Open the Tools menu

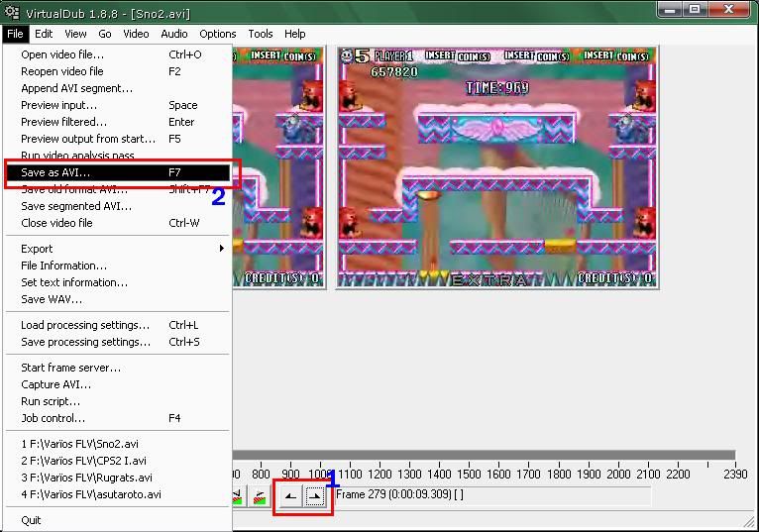click(x=261, y=34)
